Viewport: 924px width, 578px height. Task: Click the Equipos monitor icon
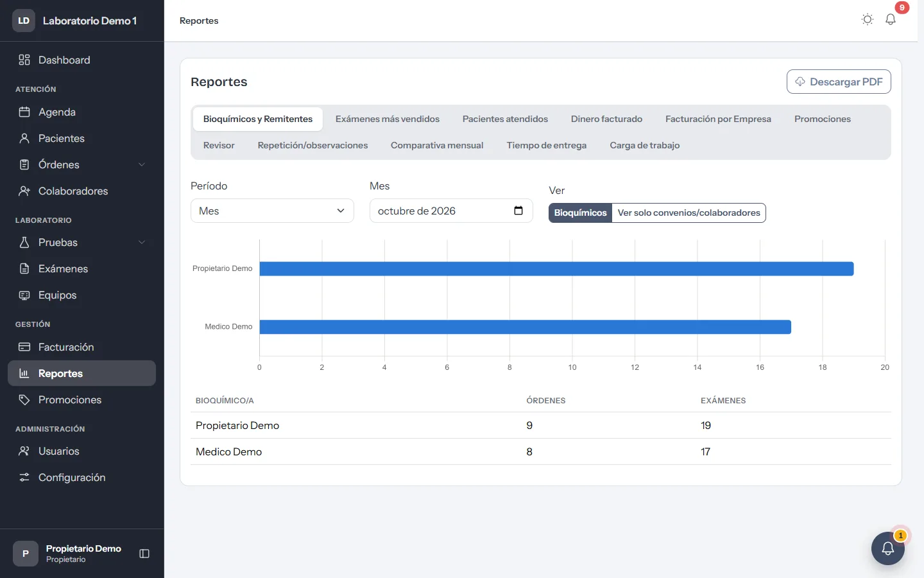[x=24, y=295]
